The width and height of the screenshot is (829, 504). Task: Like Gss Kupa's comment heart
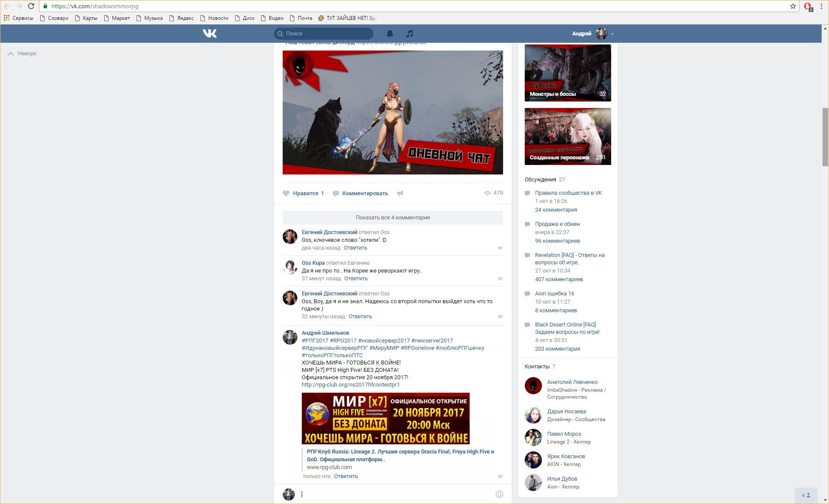pyautogui.click(x=500, y=279)
